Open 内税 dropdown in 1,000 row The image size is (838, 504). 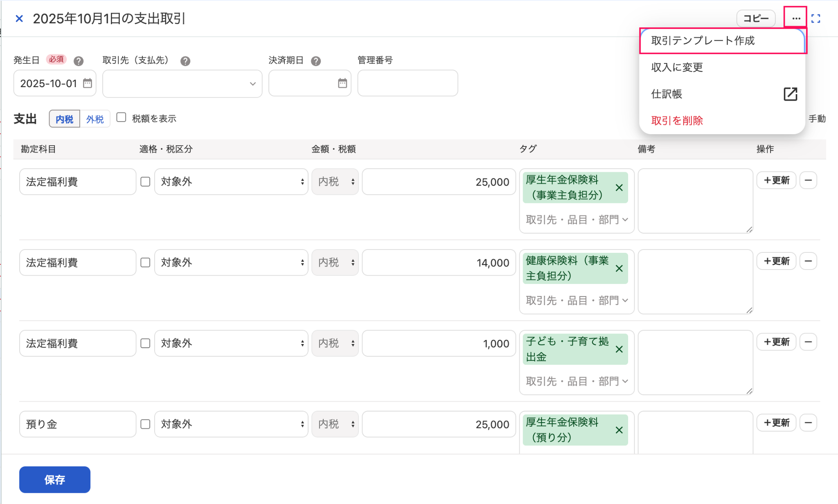tap(335, 343)
